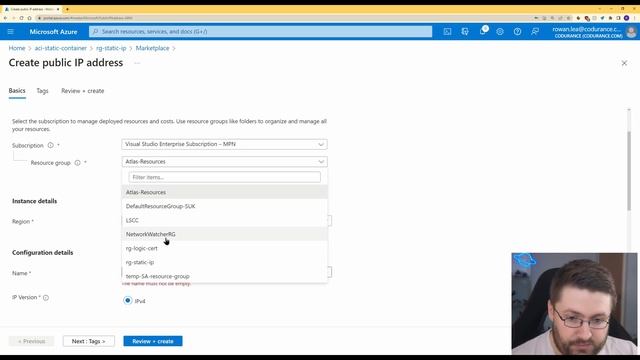Viewport: 640px width, 360px height.
Task: Click the Subscription info icon
Action: [x=51, y=145]
